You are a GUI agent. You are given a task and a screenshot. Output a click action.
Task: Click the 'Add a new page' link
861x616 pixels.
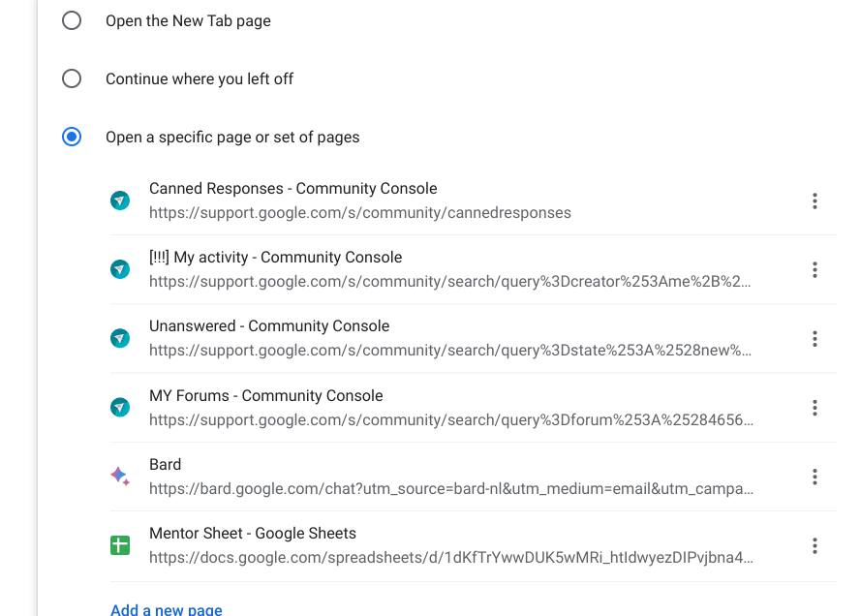point(167,609)
